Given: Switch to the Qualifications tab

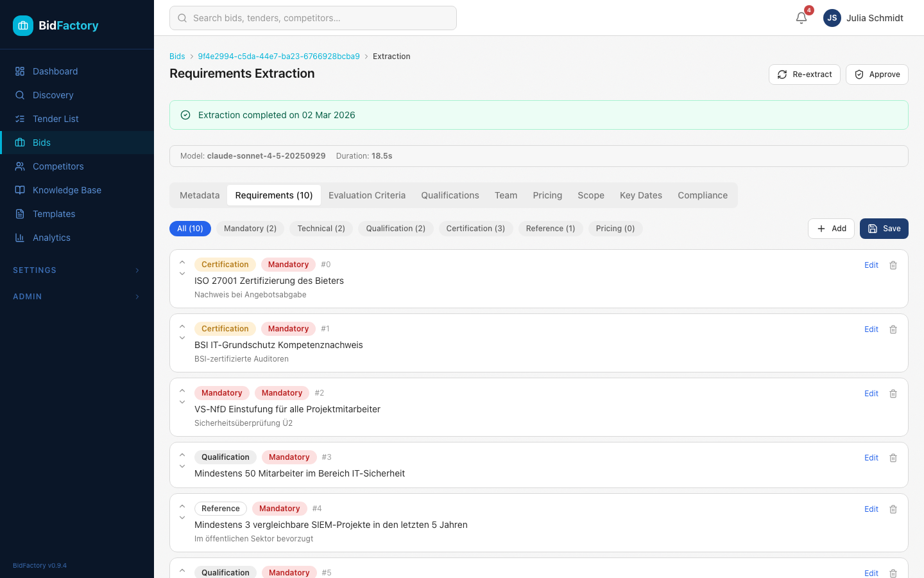Looking at the screenshot, I should point(450,195).
